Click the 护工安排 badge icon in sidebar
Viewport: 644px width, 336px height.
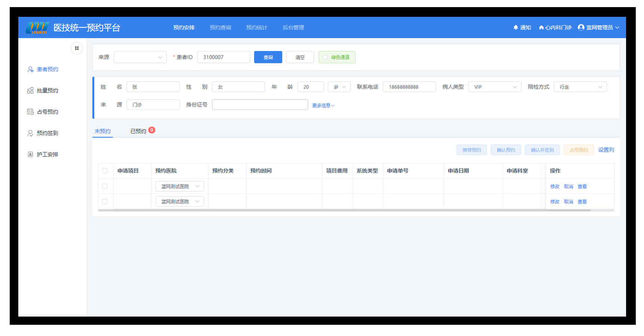(30, 154)
